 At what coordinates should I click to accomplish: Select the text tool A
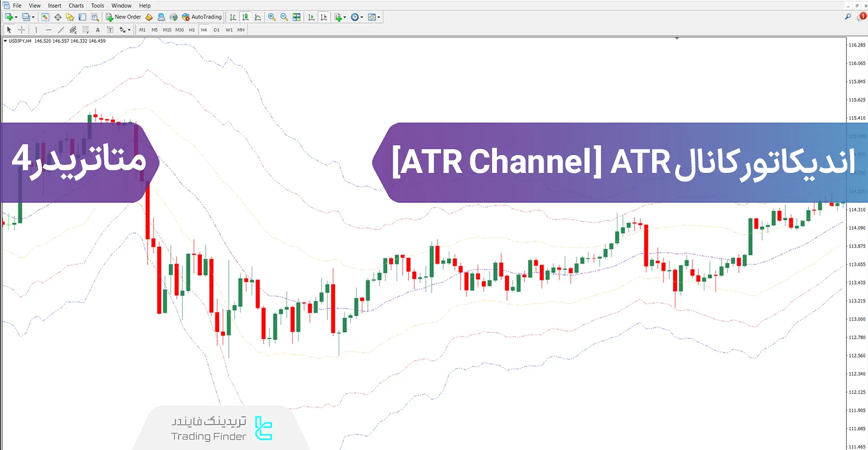pos(98,30)
